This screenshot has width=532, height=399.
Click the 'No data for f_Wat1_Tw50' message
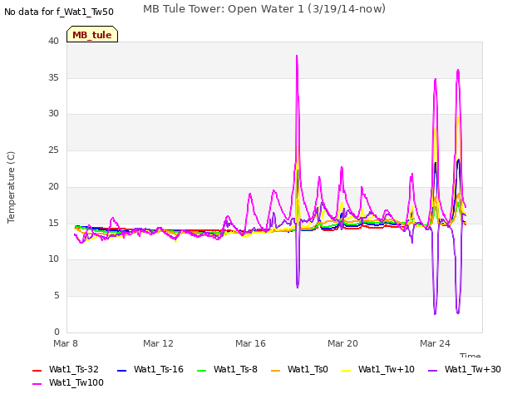59,12
